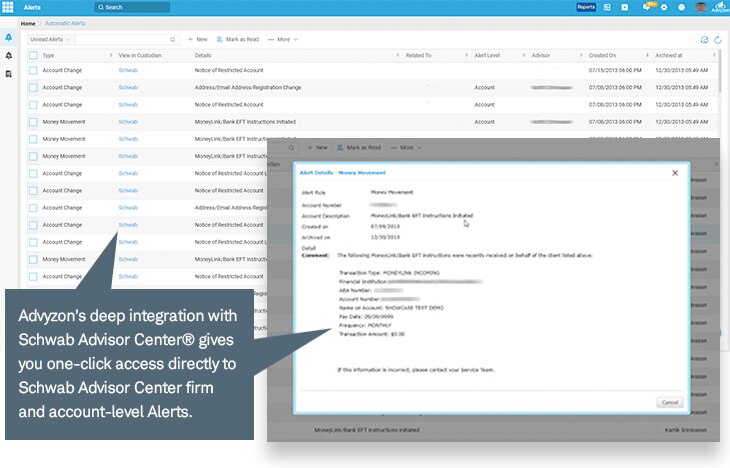
Task: Open the Details column menu handle
Action: [x=398, y=55]
